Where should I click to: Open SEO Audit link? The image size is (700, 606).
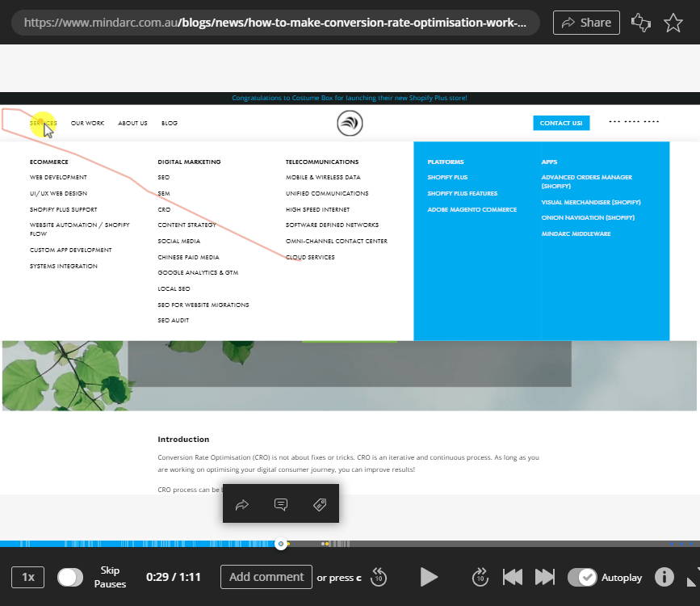[174, 321]
